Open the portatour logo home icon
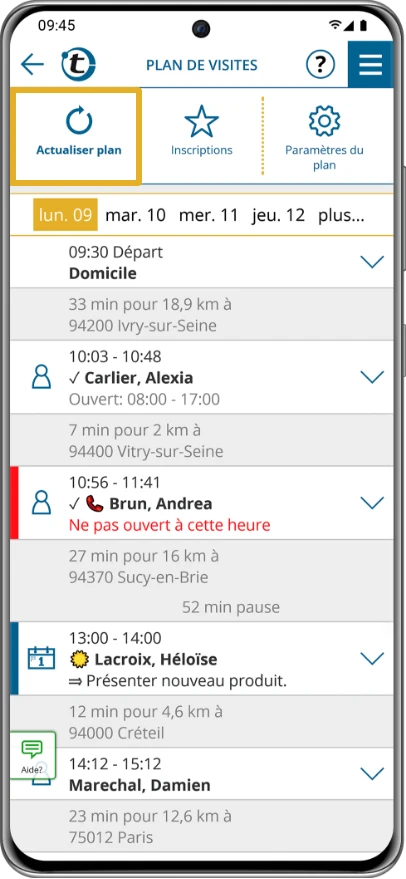406x879 pixels. 79,64
